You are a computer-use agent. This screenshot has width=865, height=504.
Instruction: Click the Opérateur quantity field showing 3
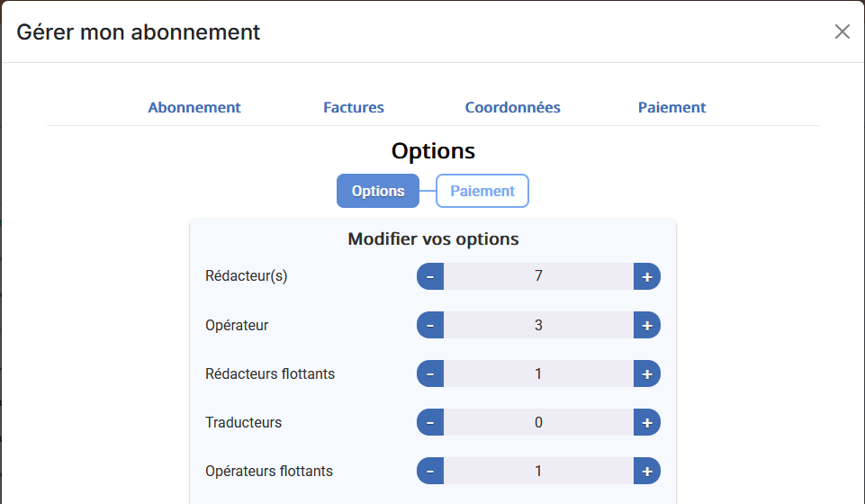coord(538,325)
